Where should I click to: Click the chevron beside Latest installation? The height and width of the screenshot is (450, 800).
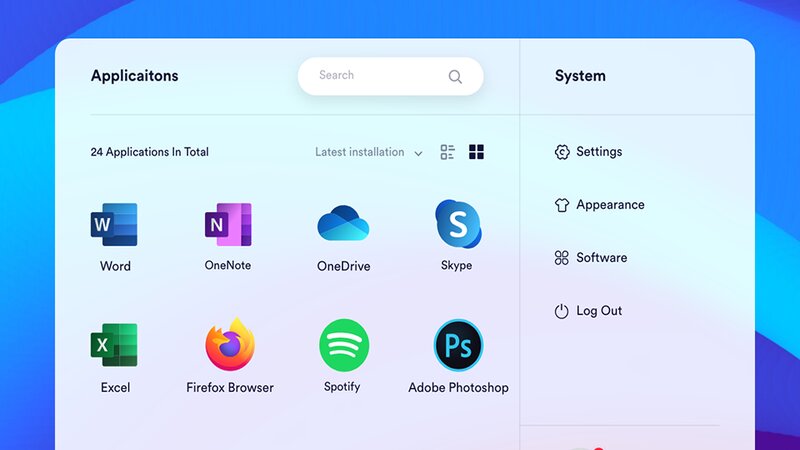coord(418,153)
